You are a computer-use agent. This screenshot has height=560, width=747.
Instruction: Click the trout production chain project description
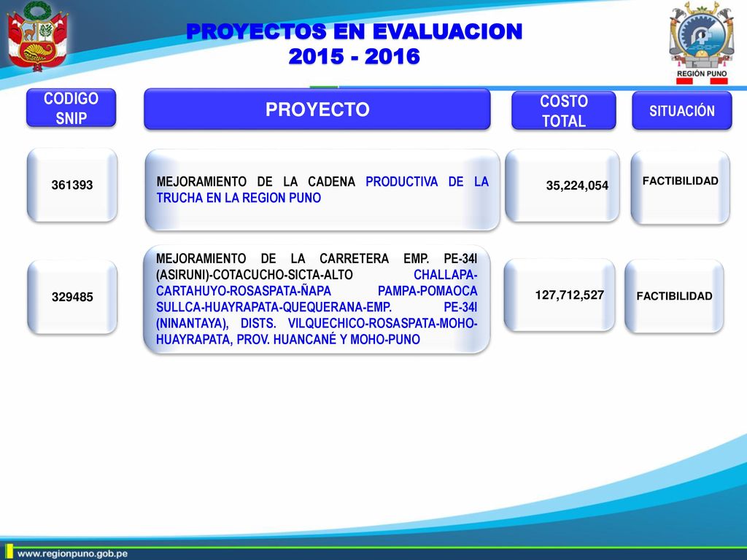coord(322,190)
